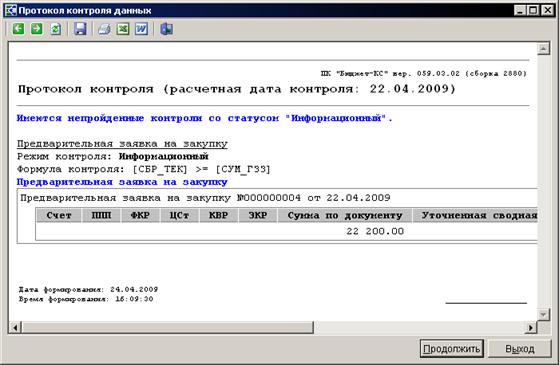Click the Выход button
Image resolution: width=559 pixels, height=365 pixels.
coord(519,348)
